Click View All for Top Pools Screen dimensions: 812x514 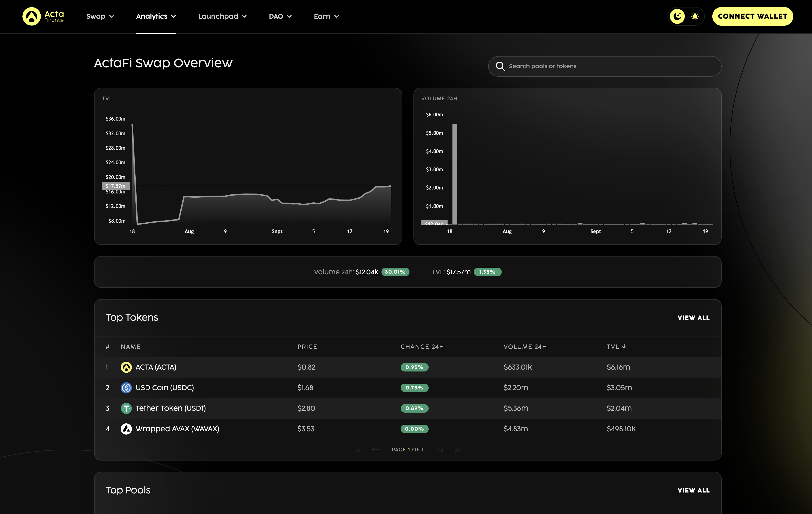pos(694,490)
